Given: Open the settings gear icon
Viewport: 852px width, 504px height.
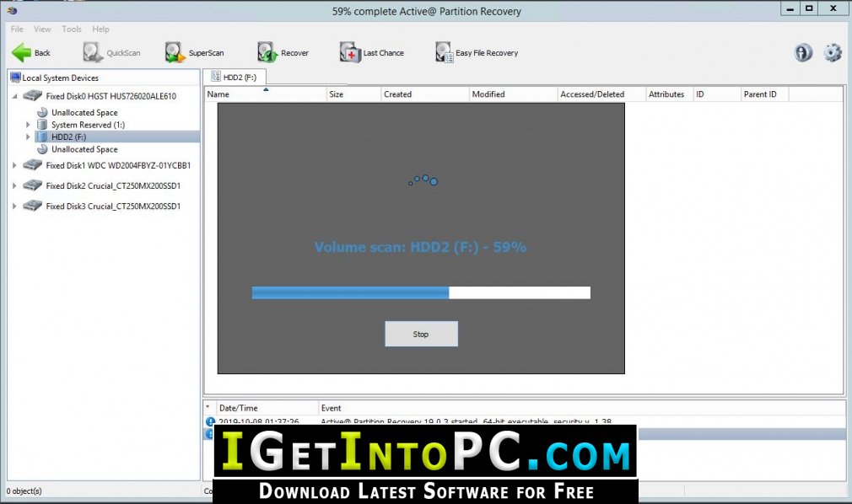Looking at the screenshot, I should pyautogui.click(x=833, y=53).
